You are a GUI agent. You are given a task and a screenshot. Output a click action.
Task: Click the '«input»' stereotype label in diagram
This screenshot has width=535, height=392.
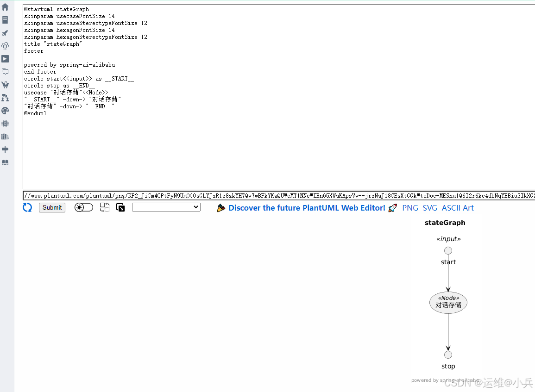[448, 239]
